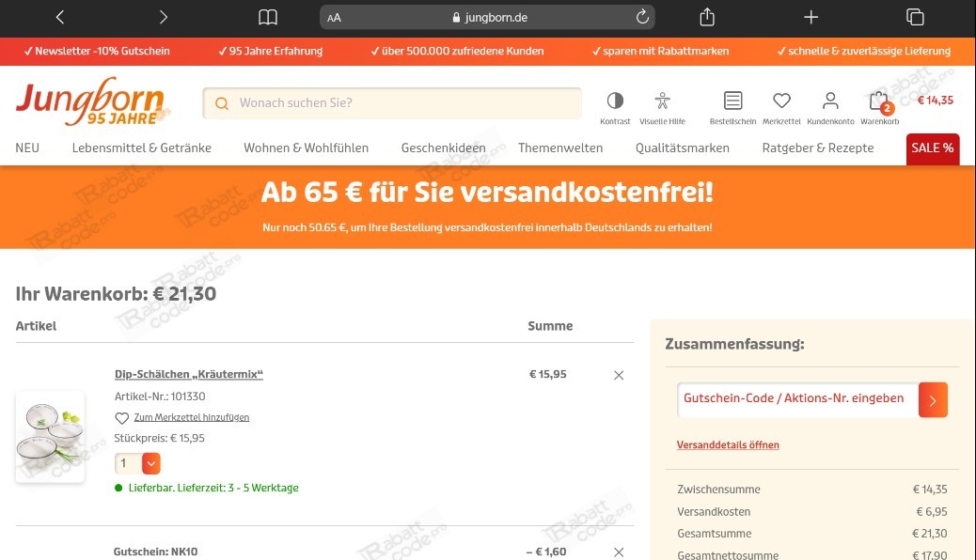Remove the Gutschein NK10 with the X
Viewport: 976px width, 560px height.
619,552
